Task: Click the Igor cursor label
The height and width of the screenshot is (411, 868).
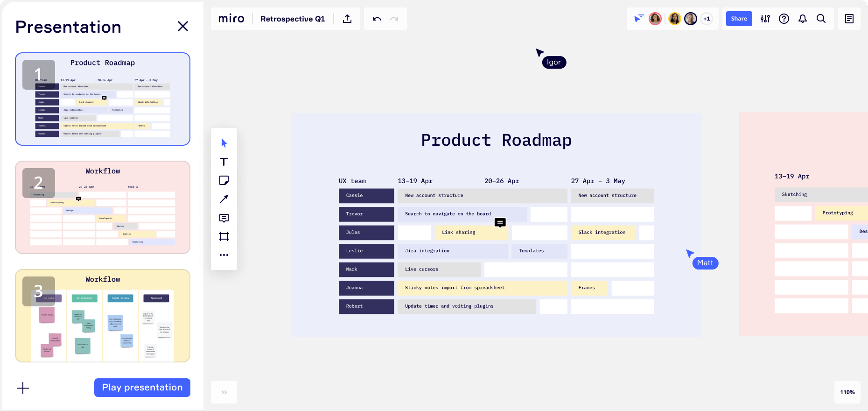Action: 554,63
